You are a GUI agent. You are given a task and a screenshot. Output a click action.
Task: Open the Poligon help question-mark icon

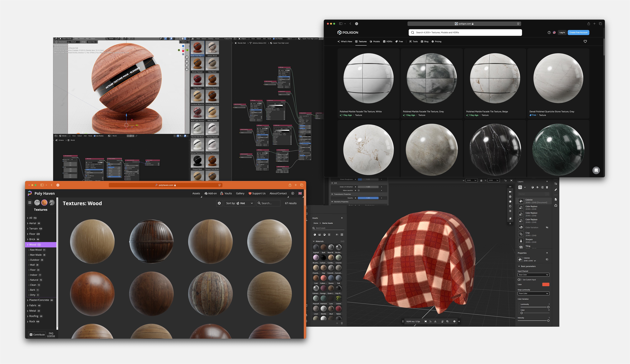click(549, 33)
